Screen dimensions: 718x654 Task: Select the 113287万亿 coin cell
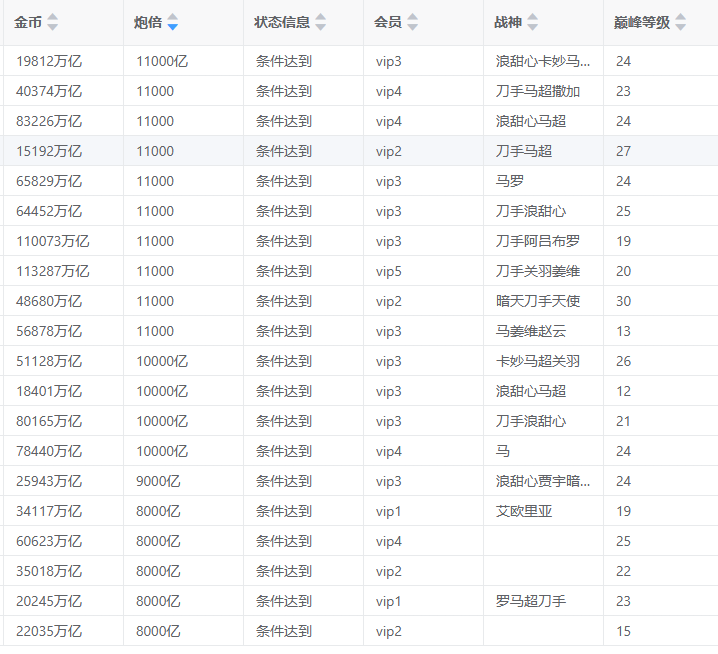click(x=53, y=271)
